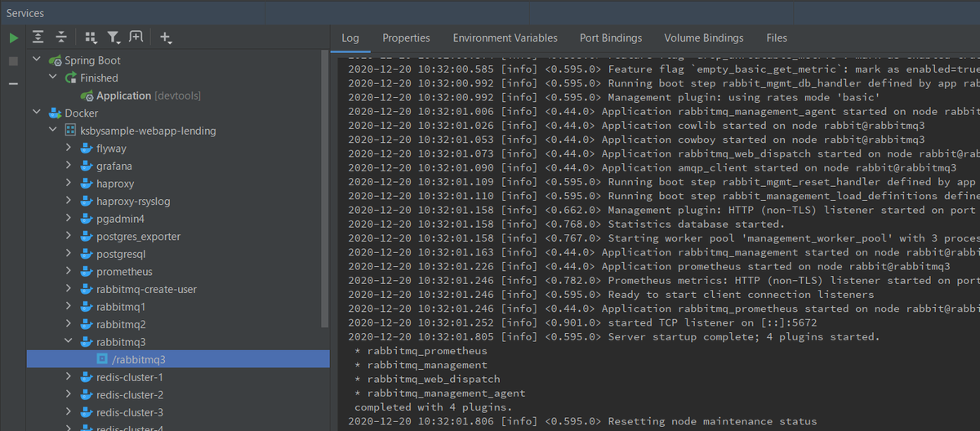
Task: Expand the redis-cluster-1 service node
Action: click(69, 377)
